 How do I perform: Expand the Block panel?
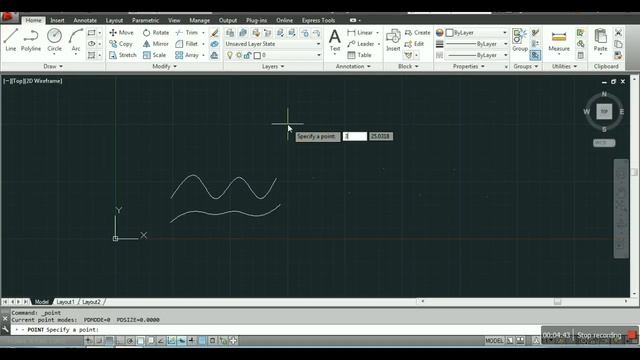(408, 66)
